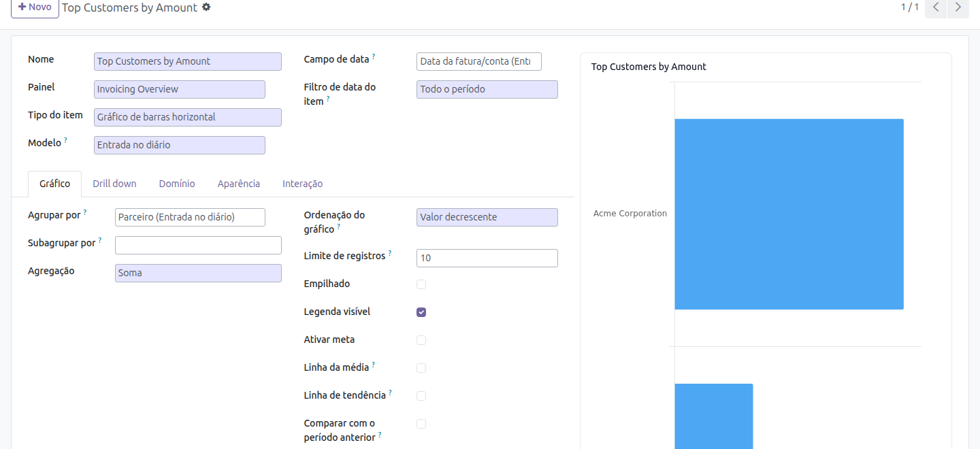The image size is (980, 449).
Task: Go to next record arrow
Action: pos(958,7)
